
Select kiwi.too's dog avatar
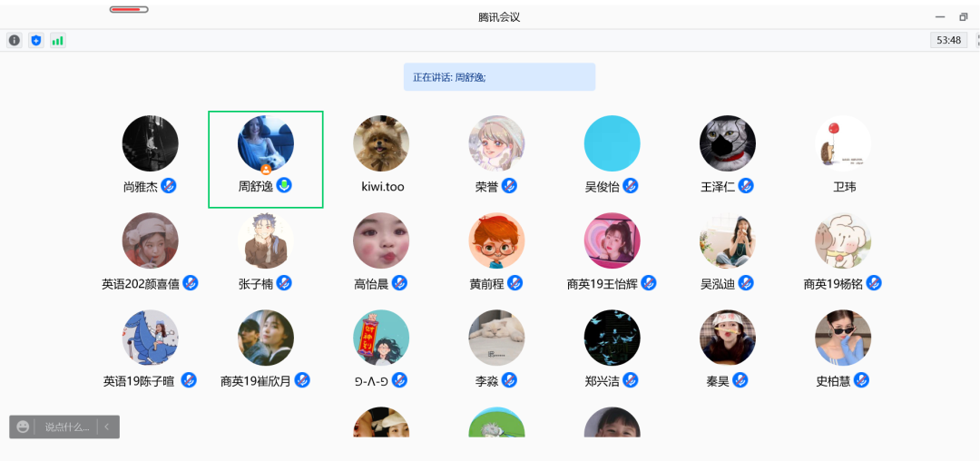click(381, 143)
